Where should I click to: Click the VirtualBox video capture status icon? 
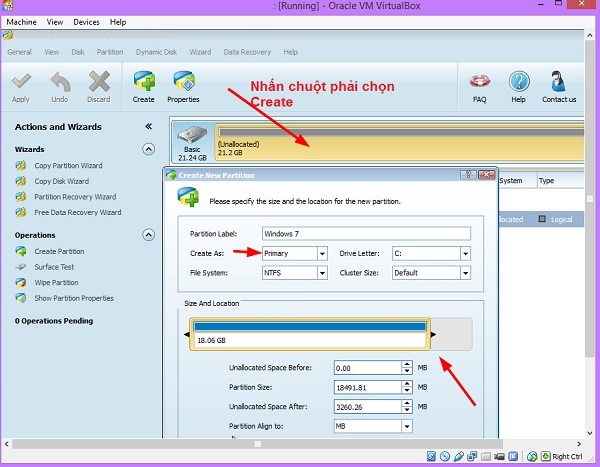click(499, 456)
